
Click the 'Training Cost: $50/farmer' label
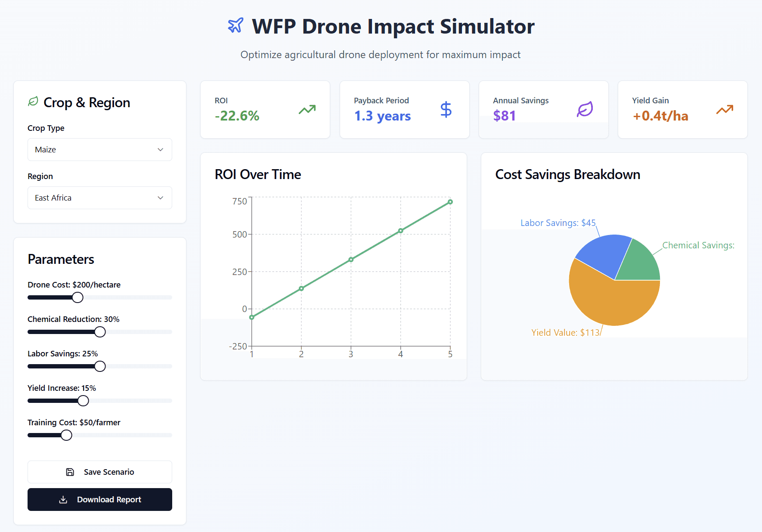(x=74, y=423)
